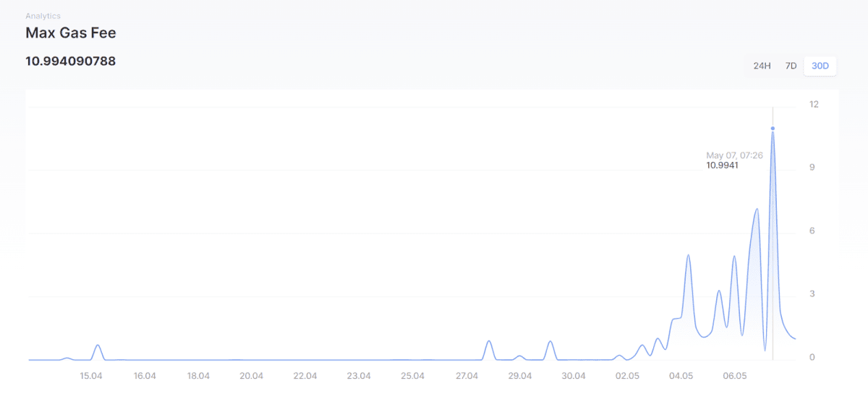The height and width of the screenshot is (407, 868).
Task: Pick the 27.04 x-axis date label
Action: [467, 376]
